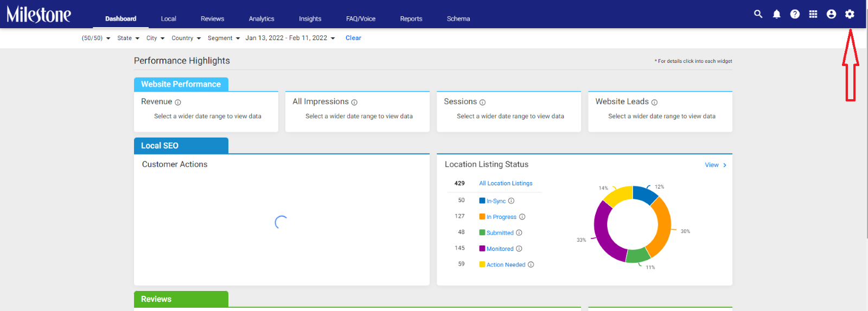This screenshot has height=311, width=868.
Task: Show info icon next to Submitted
Action: click(x=519, y=233)
